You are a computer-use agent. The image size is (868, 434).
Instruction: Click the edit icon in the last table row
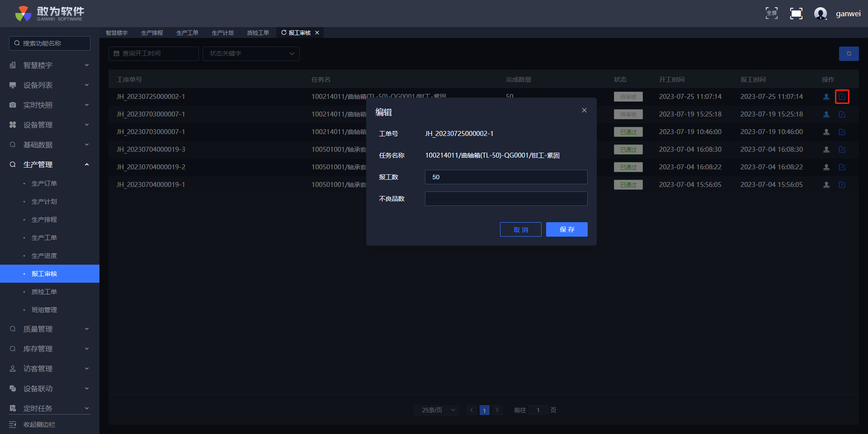coord(842,185)
